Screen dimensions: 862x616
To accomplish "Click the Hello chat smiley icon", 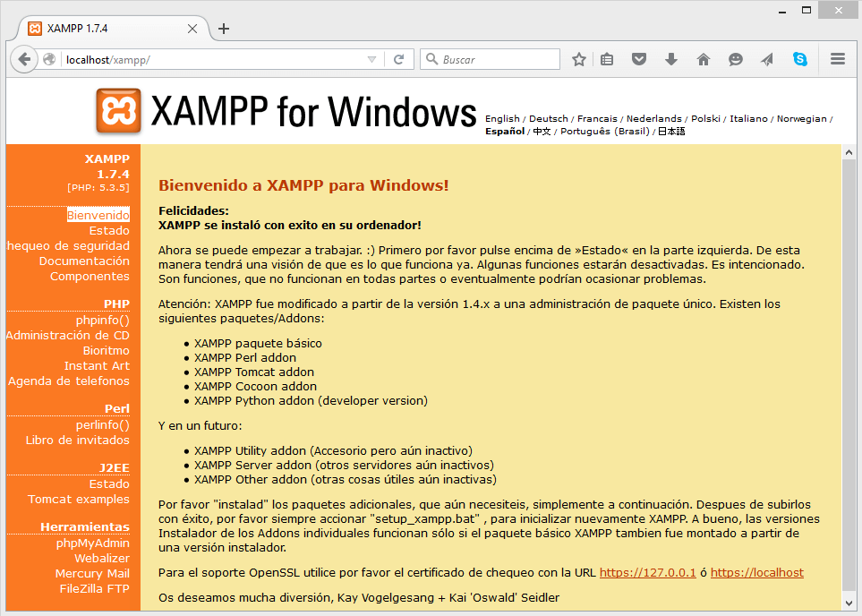I will click(x=736, y=59).
